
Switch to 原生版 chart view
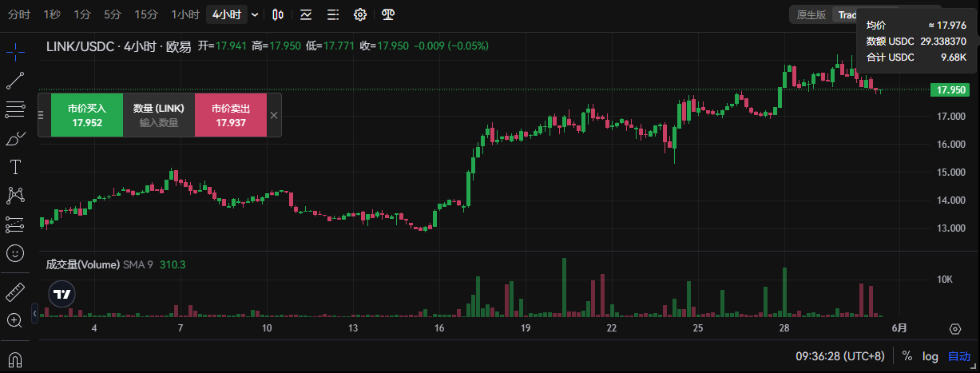click(x=811, y=14)
